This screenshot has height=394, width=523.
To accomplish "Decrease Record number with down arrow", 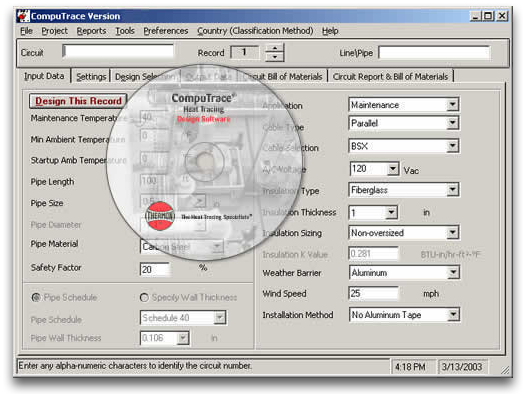I will tap(275, 57).
